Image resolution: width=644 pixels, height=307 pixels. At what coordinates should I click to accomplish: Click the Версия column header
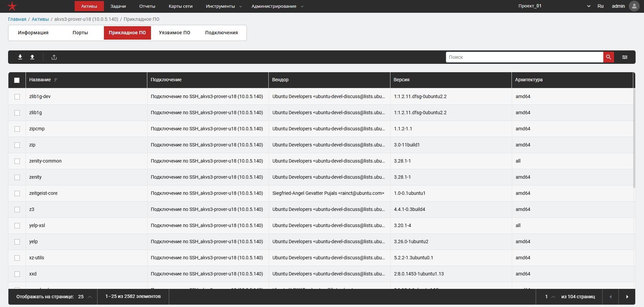pyautogui.click(x=451, y=80)
